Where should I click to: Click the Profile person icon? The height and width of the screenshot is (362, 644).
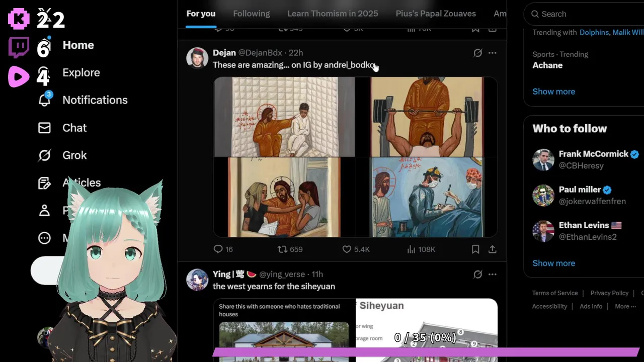tap(45, 211)
